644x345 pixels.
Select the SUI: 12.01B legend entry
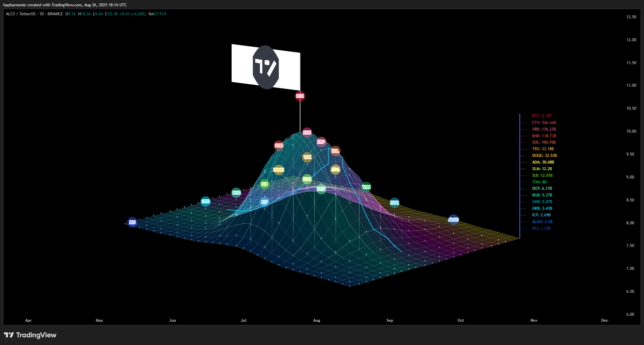point(542,175)
